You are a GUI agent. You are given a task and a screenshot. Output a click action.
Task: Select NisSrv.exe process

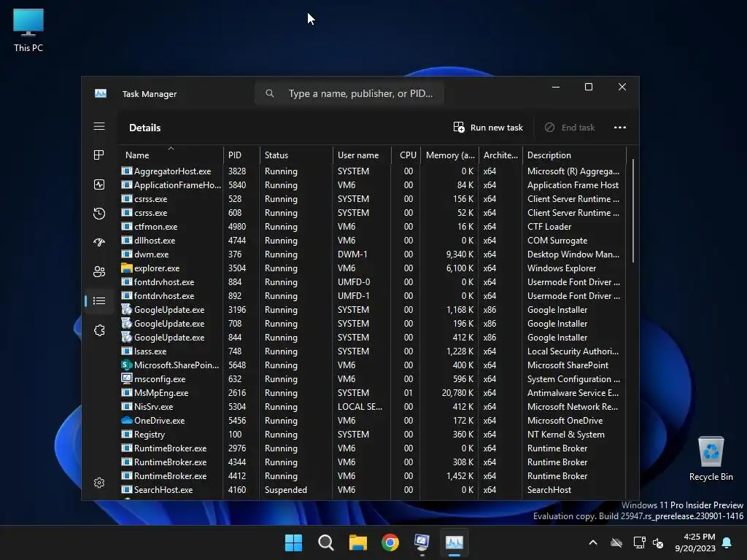[371, 407]
